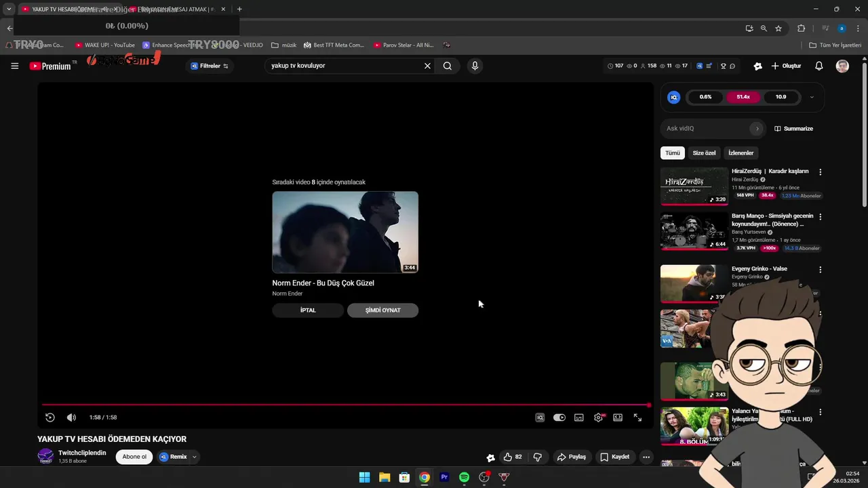
Task: Open the Oluştur create menu
Action: coord(787,66)
